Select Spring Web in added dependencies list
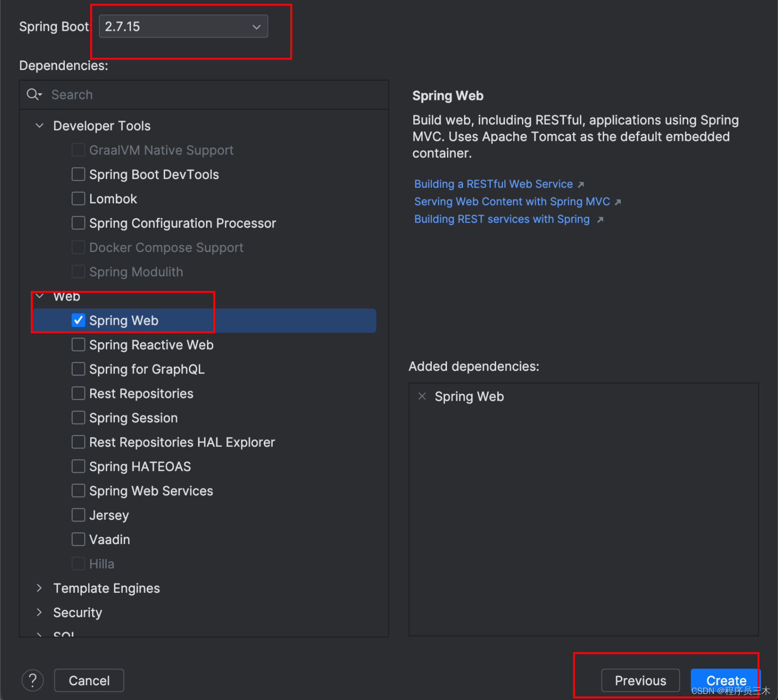 pos(469,396)
